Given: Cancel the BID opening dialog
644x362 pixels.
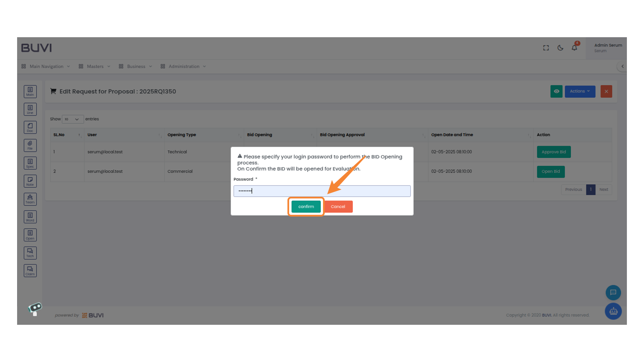Looking at the screenshot, I should tap(338, 206).
